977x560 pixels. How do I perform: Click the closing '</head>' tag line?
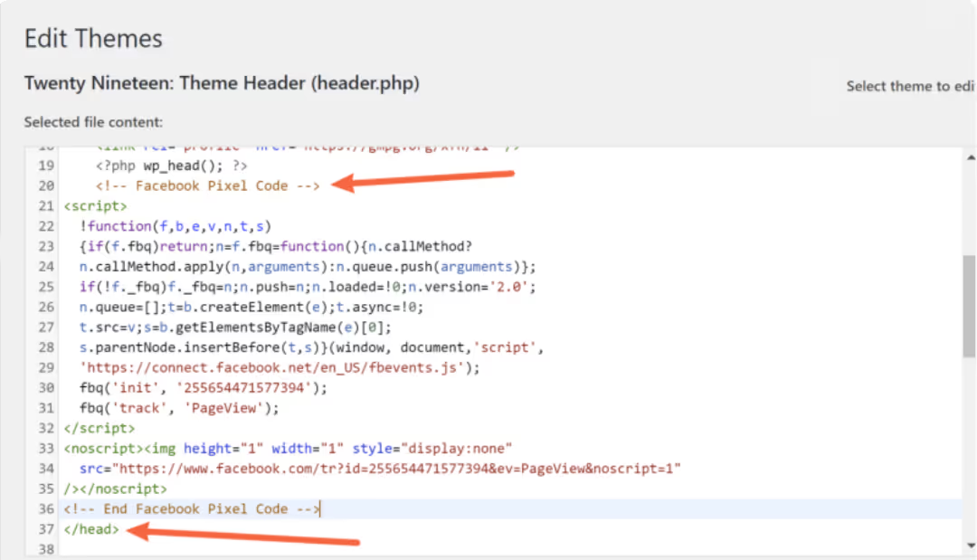click(x=91, y=529)
